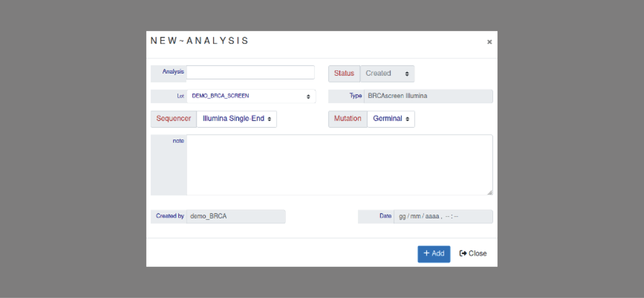Click the Type field BRCAscreen Illumina
Viewport: 644px width, 298px height.
tap(428, 96)
